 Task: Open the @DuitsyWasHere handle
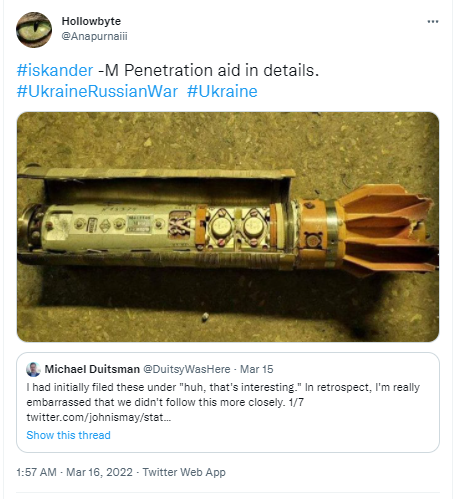[x=187, y=369]
